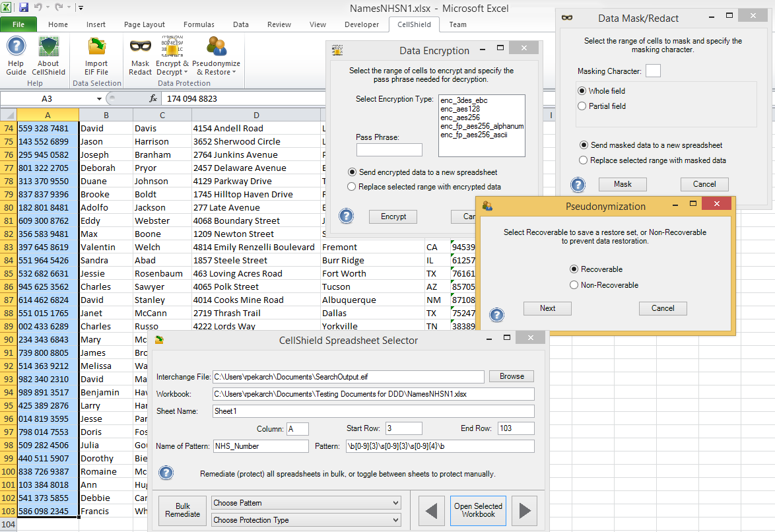Open the File tab
This screenshot has width=775, height=532.
[18, 24]
